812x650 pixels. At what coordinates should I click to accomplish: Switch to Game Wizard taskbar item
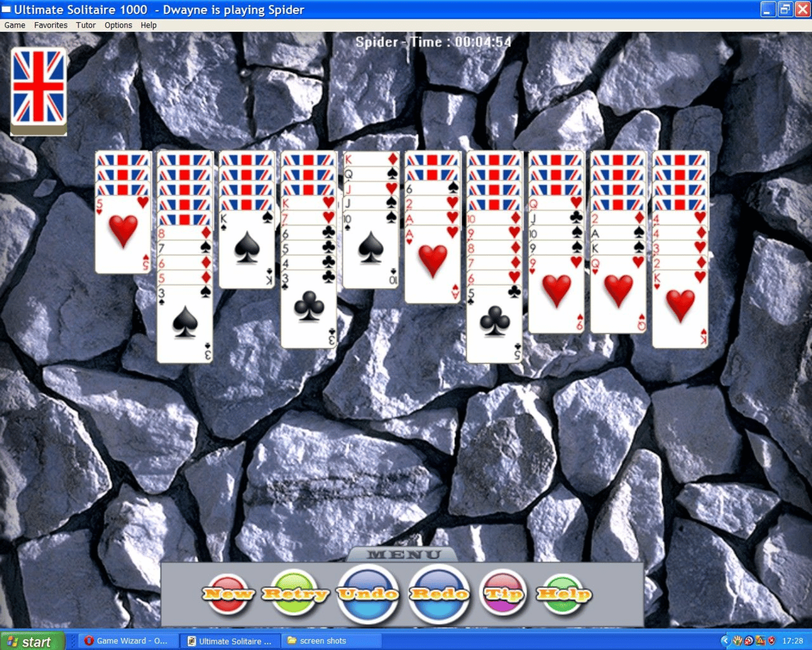(x=128, y=641)
